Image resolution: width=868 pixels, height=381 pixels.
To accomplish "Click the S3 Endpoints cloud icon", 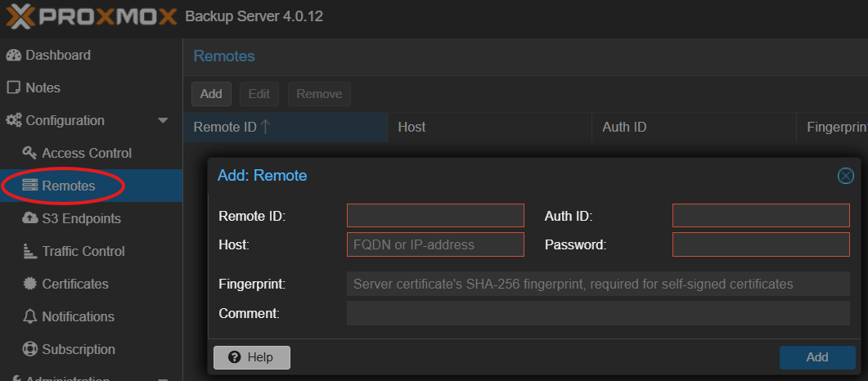I will pyautogui.click(x=30, y=218).
